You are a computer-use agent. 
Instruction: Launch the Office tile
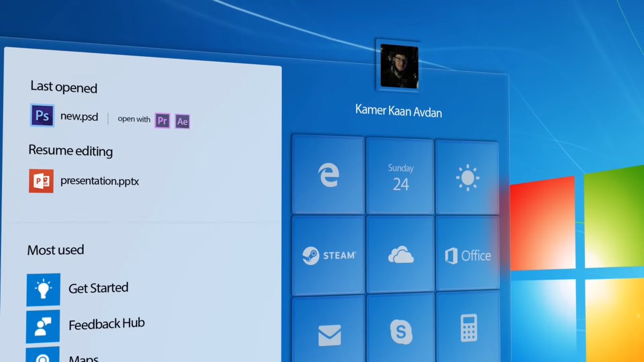(x=467, y=255)
